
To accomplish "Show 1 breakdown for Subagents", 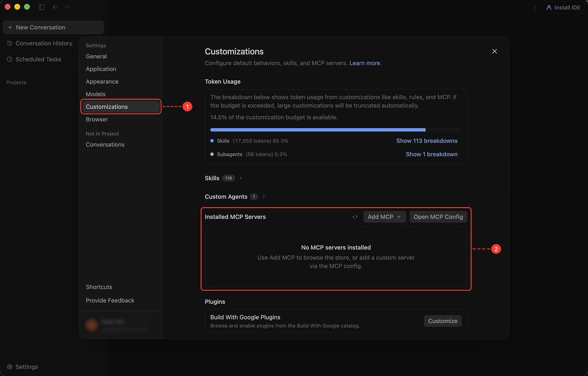I will 432,154.
